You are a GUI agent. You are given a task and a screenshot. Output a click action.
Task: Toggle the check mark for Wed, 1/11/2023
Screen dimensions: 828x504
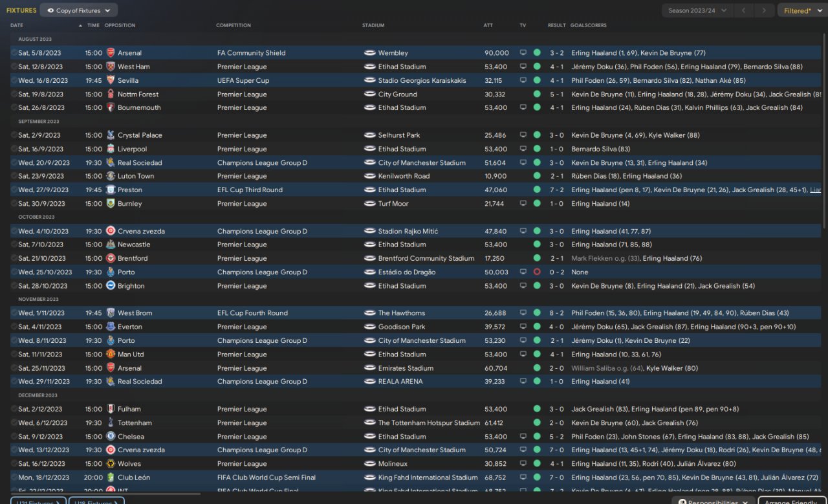[14, 313]
